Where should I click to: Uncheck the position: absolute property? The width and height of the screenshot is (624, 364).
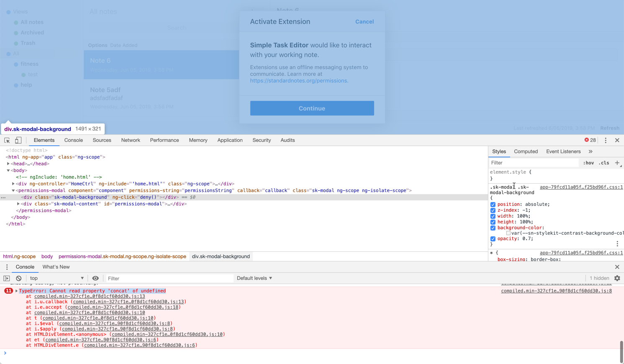493,205
